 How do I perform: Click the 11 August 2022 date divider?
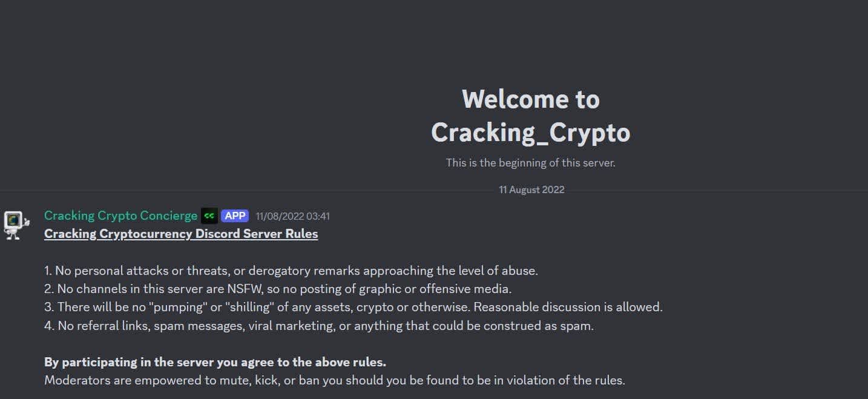click(x=531, y=190)
